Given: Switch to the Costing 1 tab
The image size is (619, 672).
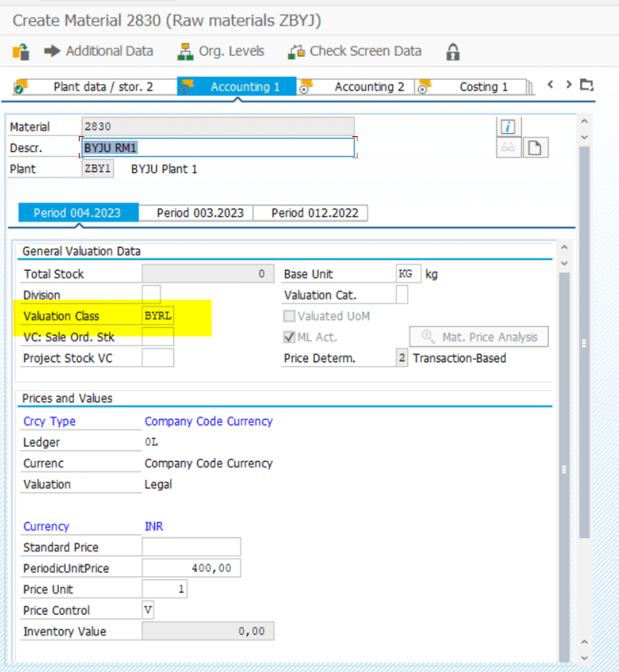Looking at the screenshot, I should (475, 87).
